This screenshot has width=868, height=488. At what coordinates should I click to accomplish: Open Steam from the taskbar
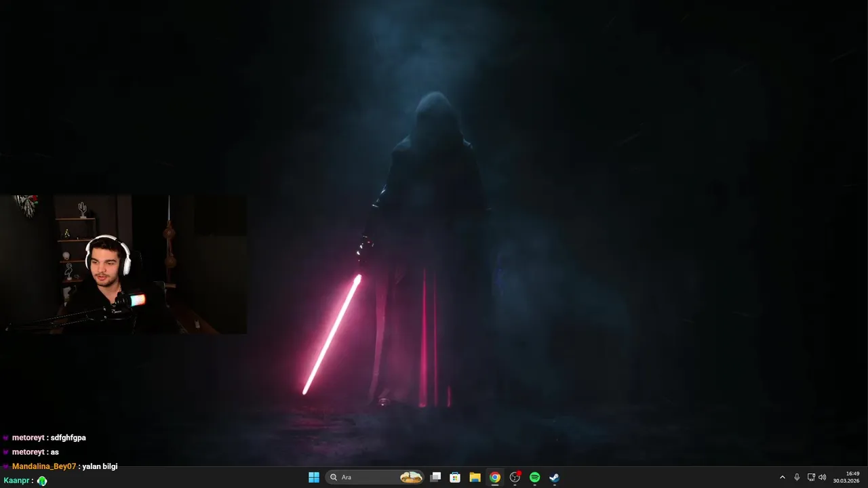(554, 477)
